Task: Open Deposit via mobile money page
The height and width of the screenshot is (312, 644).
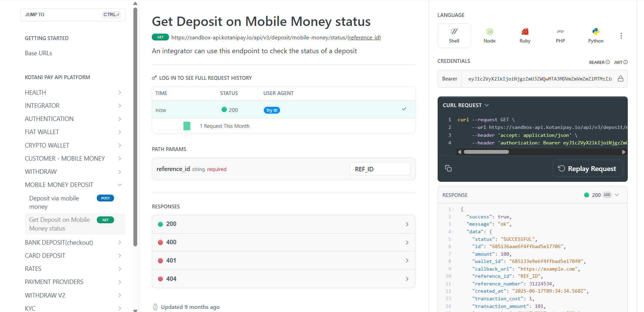Action: (54, 202)
